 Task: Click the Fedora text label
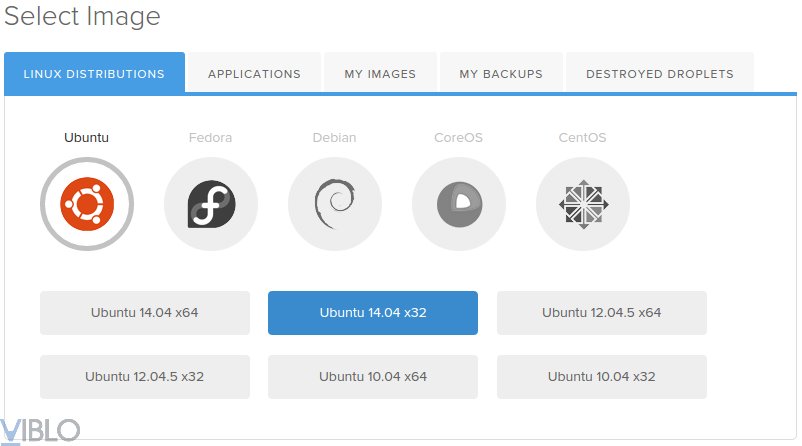click(210, 138)
